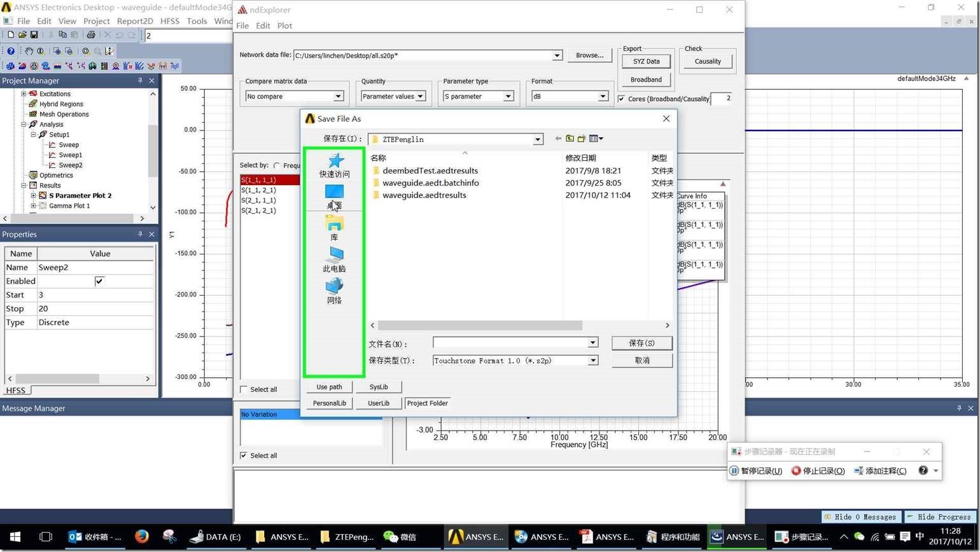Click the Project Folder button
Image resolution: width=980 pixels, height=552 pixels.
428,403
